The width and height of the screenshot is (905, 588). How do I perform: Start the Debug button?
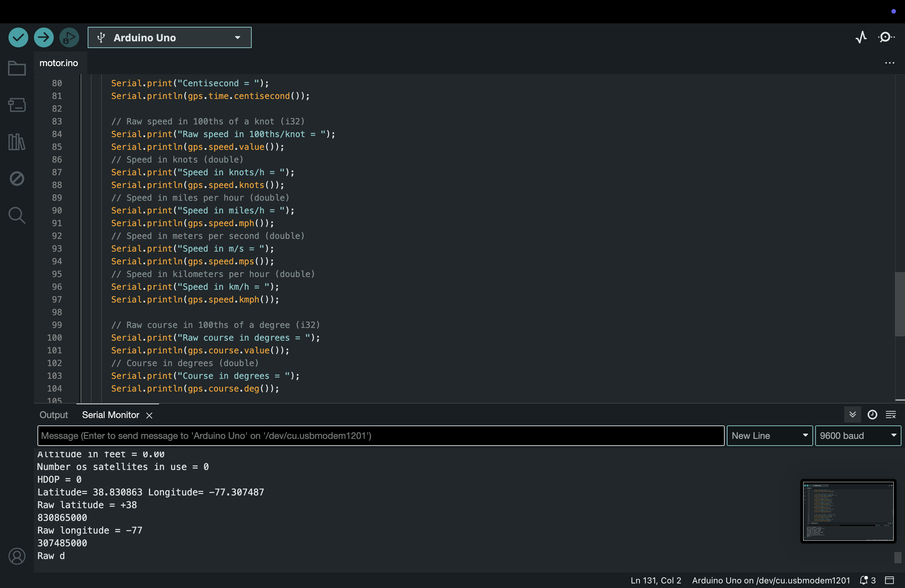tap(69, 37)
